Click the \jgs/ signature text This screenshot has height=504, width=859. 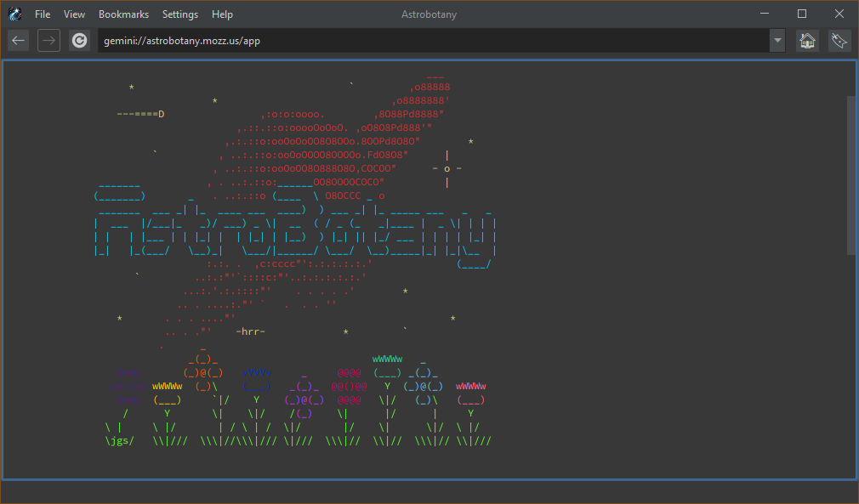click(119, 441)
